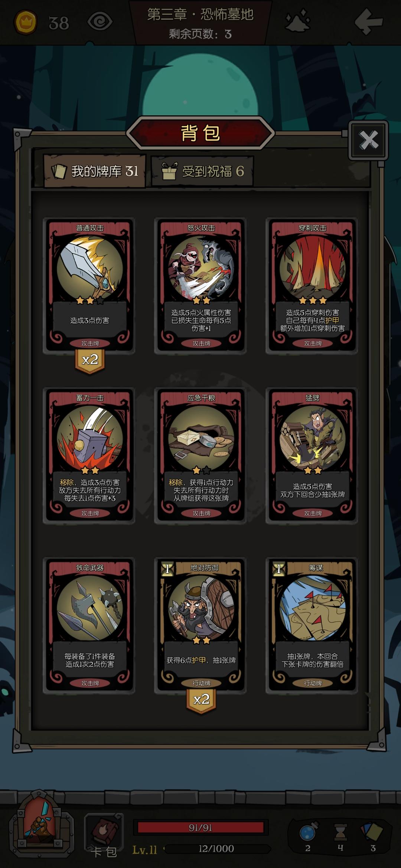Choose the 蓄力一击 hammer card

click(89, 455)
